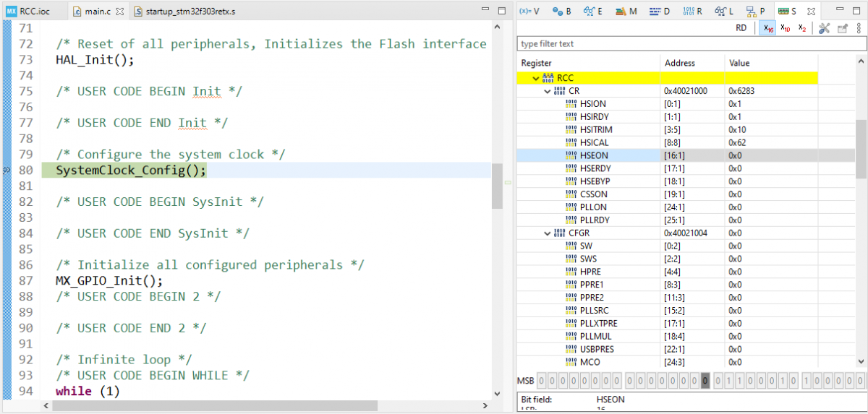The image size is (868, 414).
Task: Click the RD read register button
Action: tap(741, 28)
